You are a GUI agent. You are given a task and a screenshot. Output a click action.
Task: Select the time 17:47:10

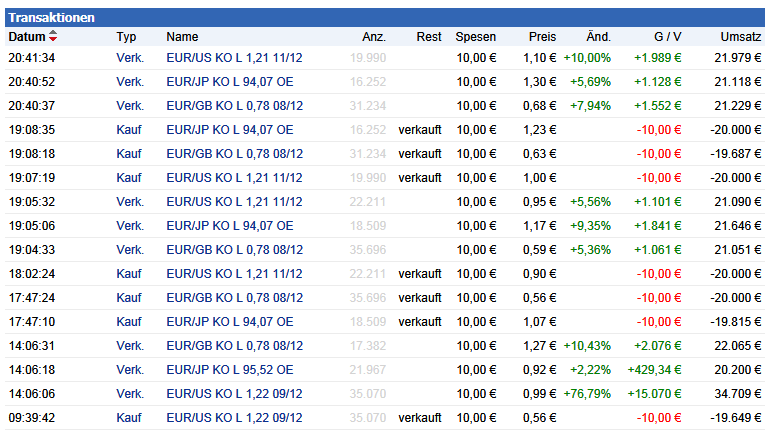click(32, 322)
